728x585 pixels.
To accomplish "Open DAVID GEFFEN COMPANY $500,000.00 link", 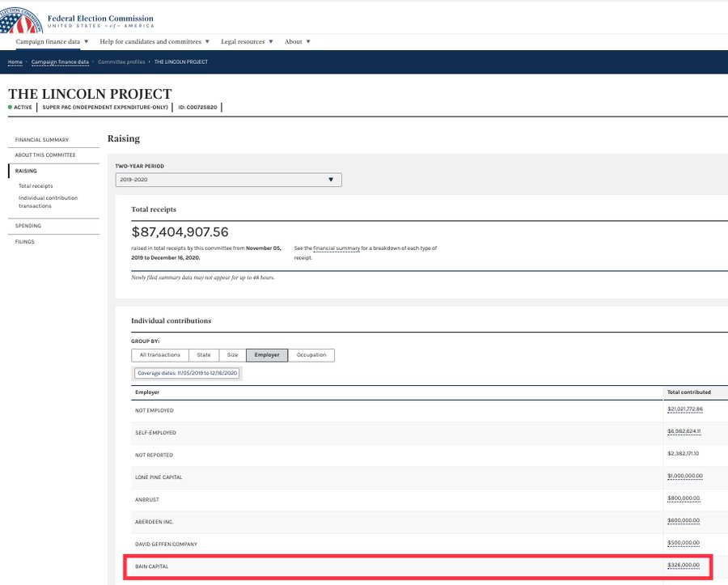I will point(684,543).
